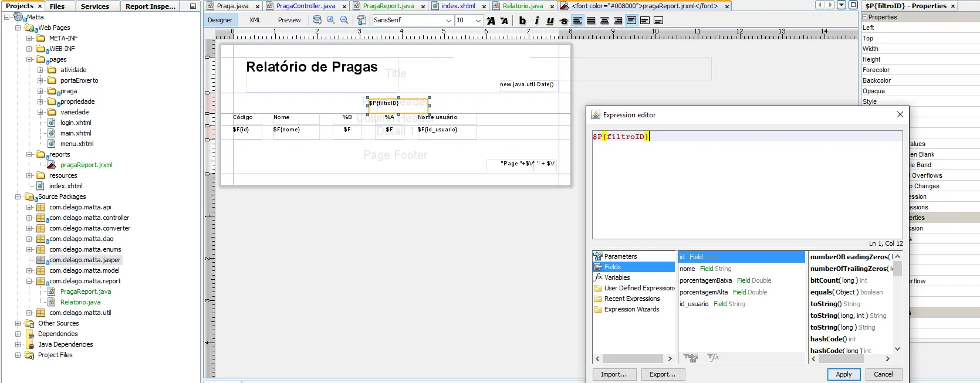
Task: Click the increase font size icon
Action: pyautogui.click(x=491, y=21)
